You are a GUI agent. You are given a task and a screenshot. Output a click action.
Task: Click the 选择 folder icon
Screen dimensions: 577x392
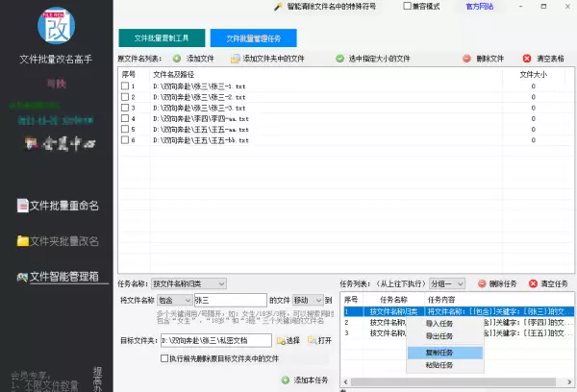coord(281,340)
